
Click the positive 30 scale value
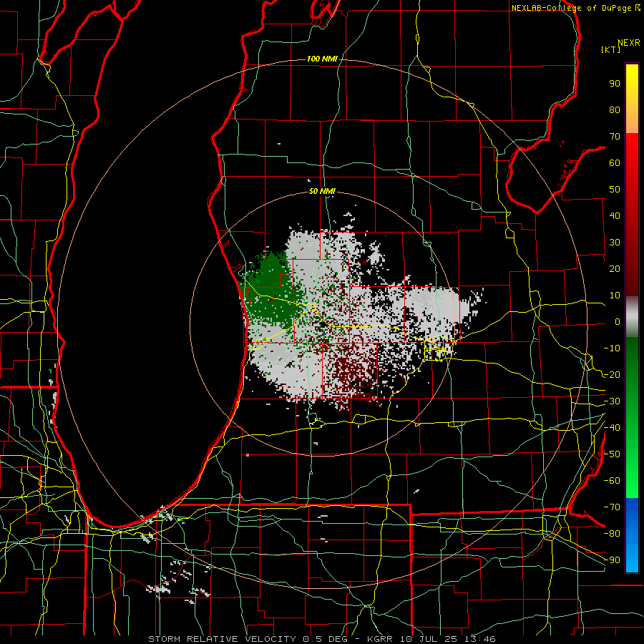(615, 243)
